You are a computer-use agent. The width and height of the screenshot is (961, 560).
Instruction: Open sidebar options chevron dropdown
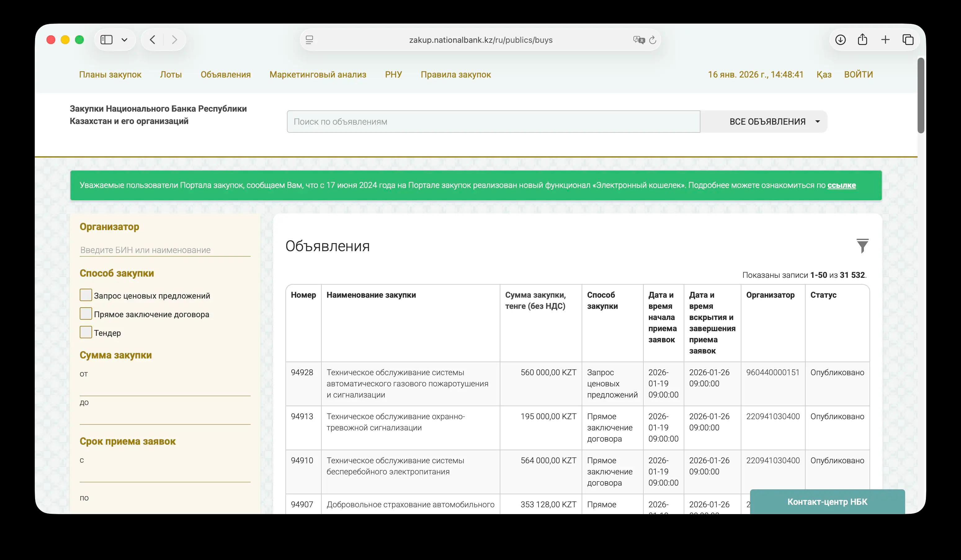tap(124, 40)
